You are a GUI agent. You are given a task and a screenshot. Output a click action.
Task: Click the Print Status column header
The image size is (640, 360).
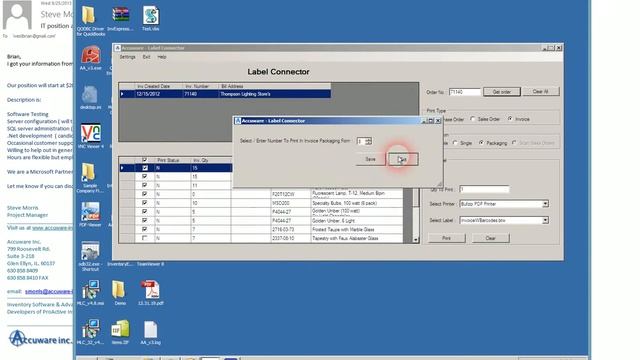173,160
